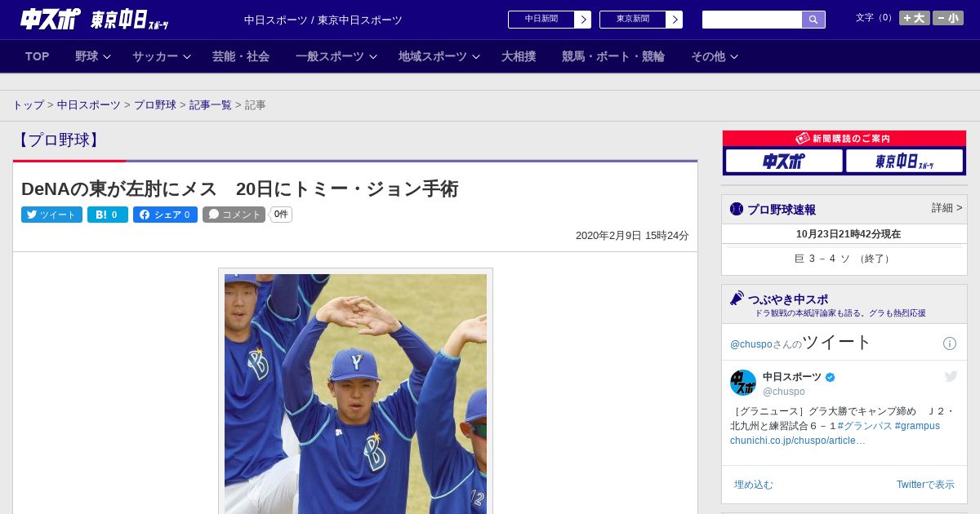
Task: Open the 東京新聞 link button
Action: tap(641, 20)
